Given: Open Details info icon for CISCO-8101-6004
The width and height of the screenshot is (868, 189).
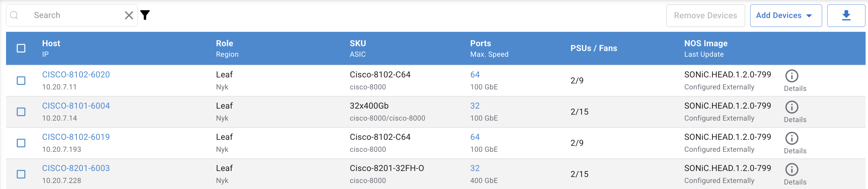Looking at the screenshot, I should pyautogui.click(x=792, y=107).
